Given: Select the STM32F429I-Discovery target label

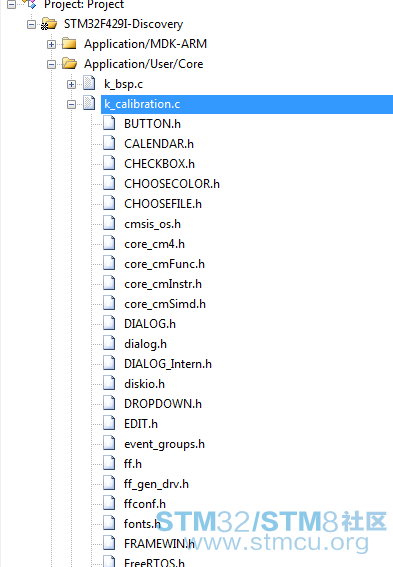Looking at the screenshot, I should coord(123,24).
